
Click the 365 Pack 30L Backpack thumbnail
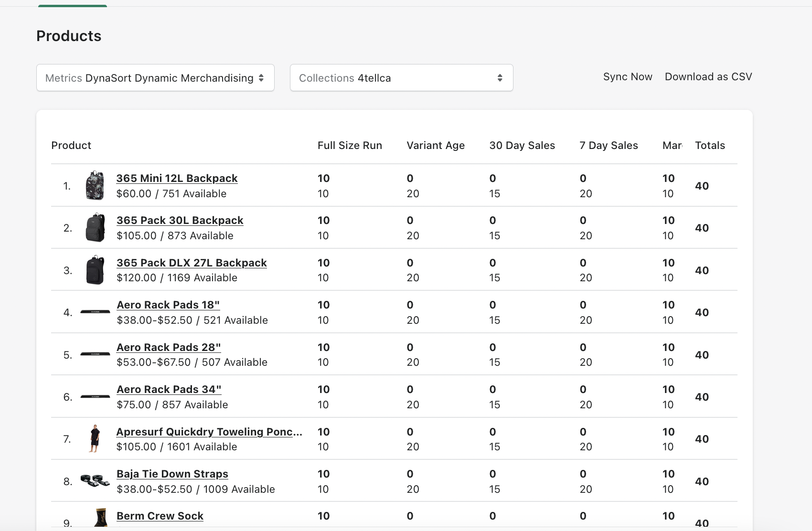point(95,227)
